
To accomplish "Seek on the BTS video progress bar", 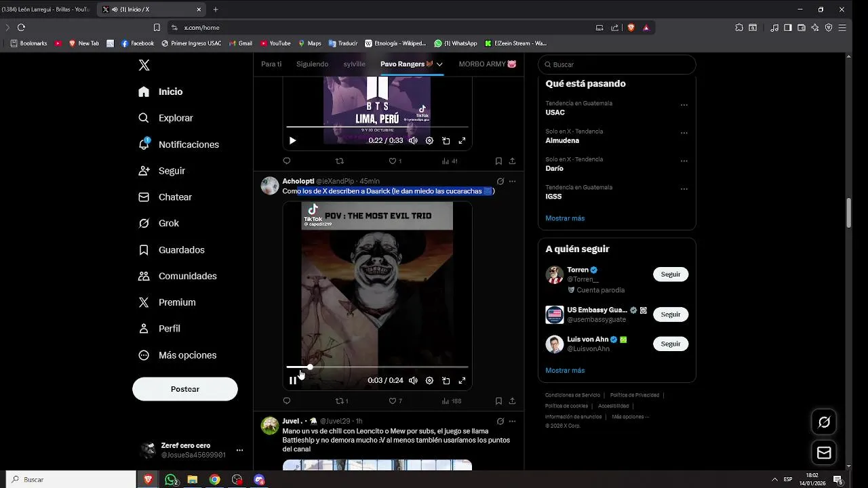I will pyautogui.click(x=377, y=127).
